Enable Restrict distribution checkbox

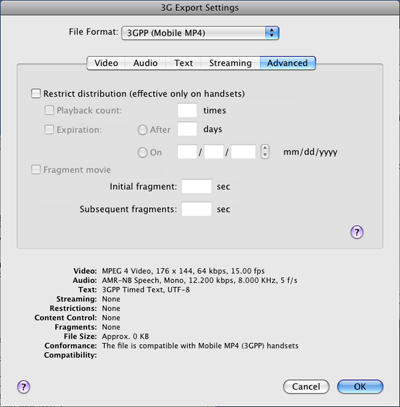tap(36, 93)
